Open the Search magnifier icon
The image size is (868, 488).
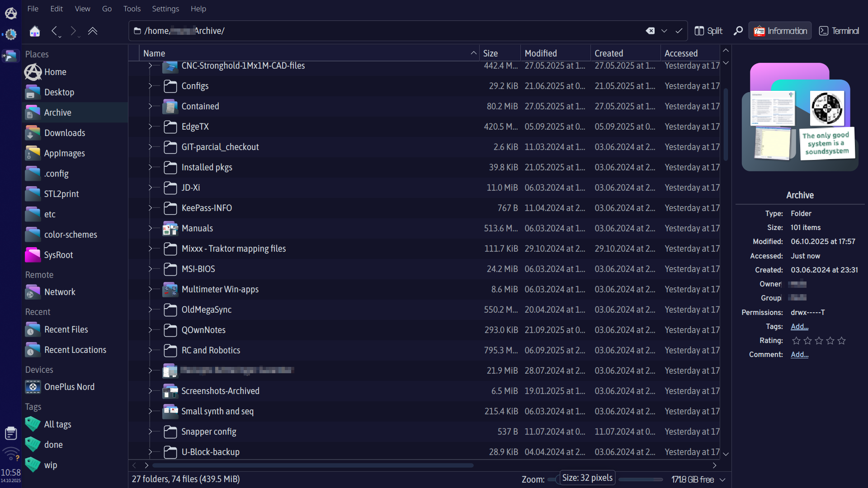click(738, 31)
